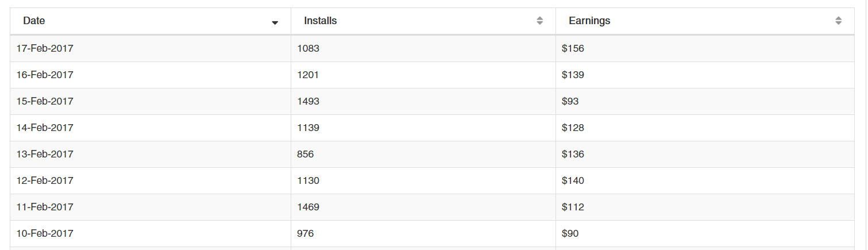868x250 pixels.
Task: Select the $90 earnings cell
Action: pyautogui.click(x=706, y=234)
